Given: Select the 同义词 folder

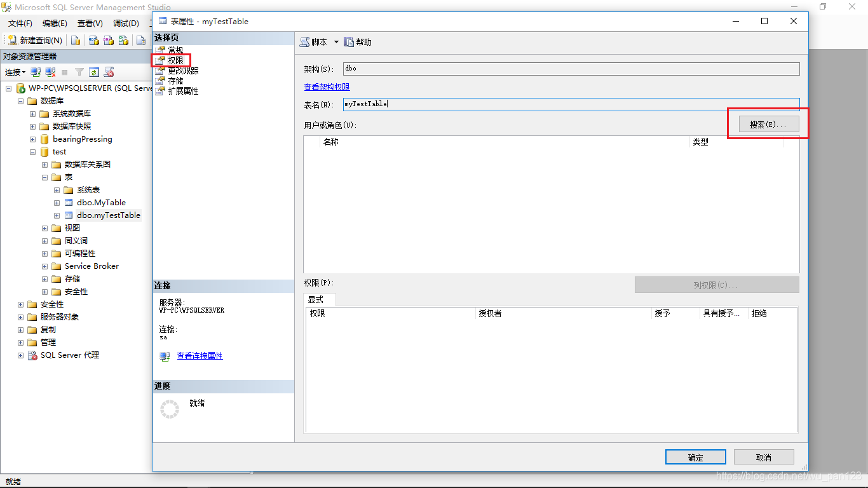Looking at the screenshot, I should point(76,241).
